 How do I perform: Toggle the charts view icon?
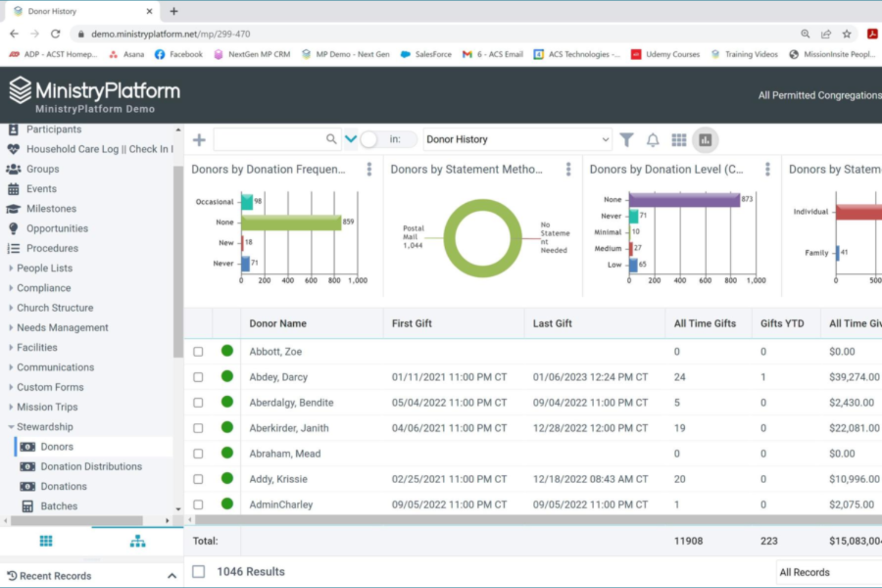point(705,139)
